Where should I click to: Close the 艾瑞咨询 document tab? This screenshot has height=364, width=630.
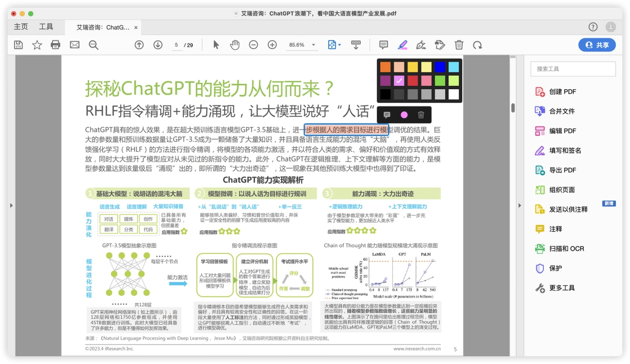pyautogui.click(x=136, y=27)
